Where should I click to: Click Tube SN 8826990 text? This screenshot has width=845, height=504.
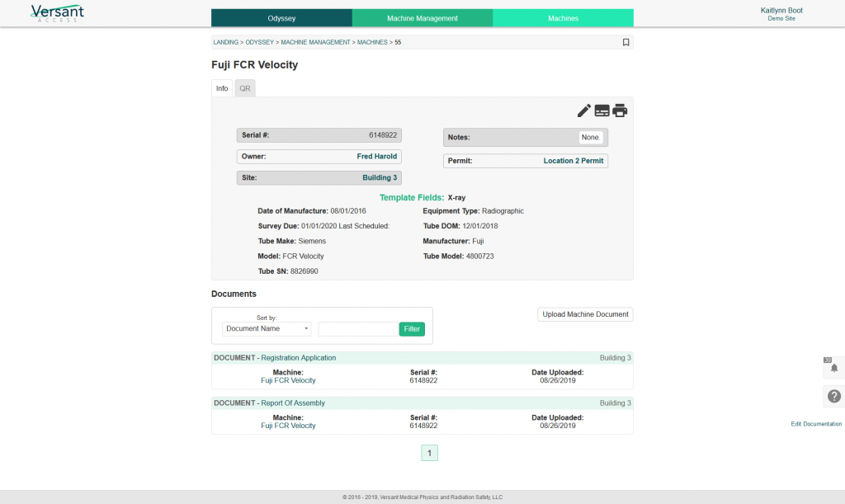click(x=288, y=271)
